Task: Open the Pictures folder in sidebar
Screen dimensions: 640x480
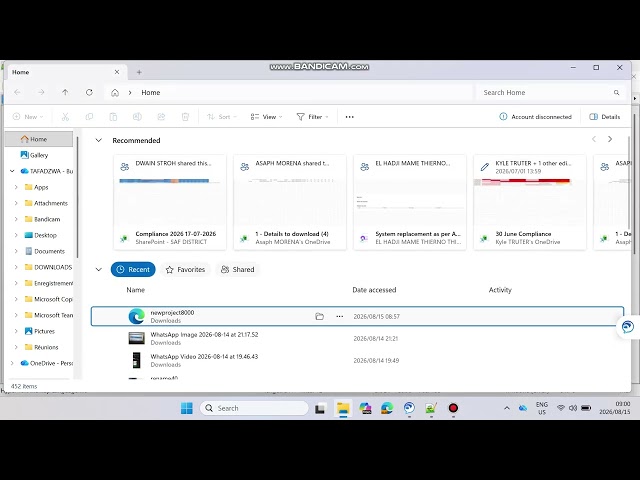Action: coord(44,331)
